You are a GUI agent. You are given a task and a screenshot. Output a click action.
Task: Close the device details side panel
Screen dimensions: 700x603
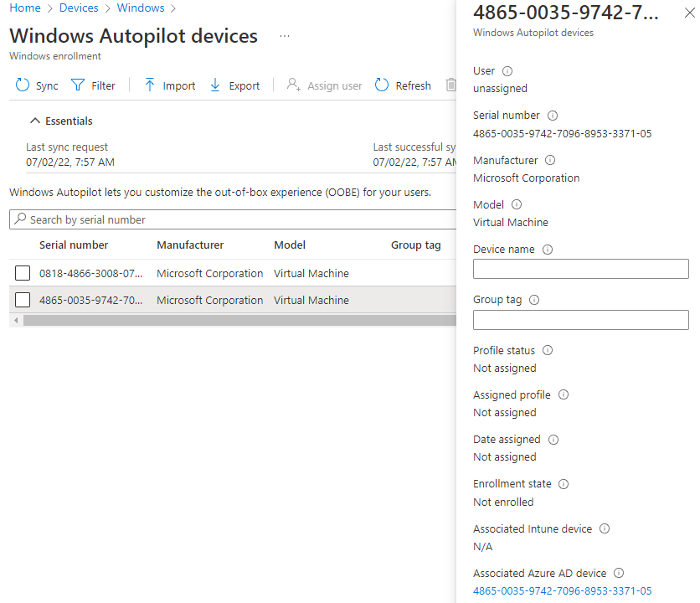689,13
